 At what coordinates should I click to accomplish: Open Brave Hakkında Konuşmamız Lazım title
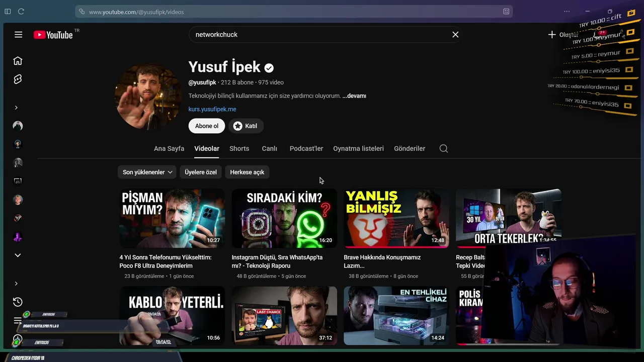[382, 261]
